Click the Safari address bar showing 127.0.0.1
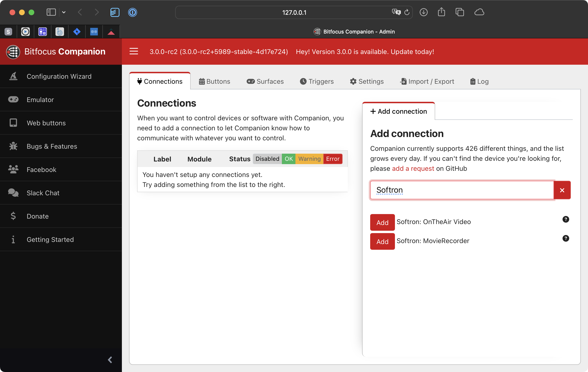 pos(294,12)
